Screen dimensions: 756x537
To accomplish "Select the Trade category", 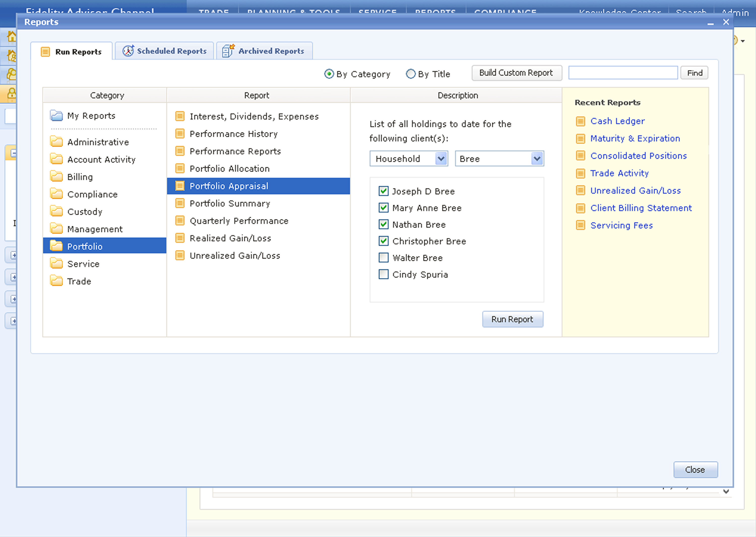I will pyautogui.click(x=79, y=281).
